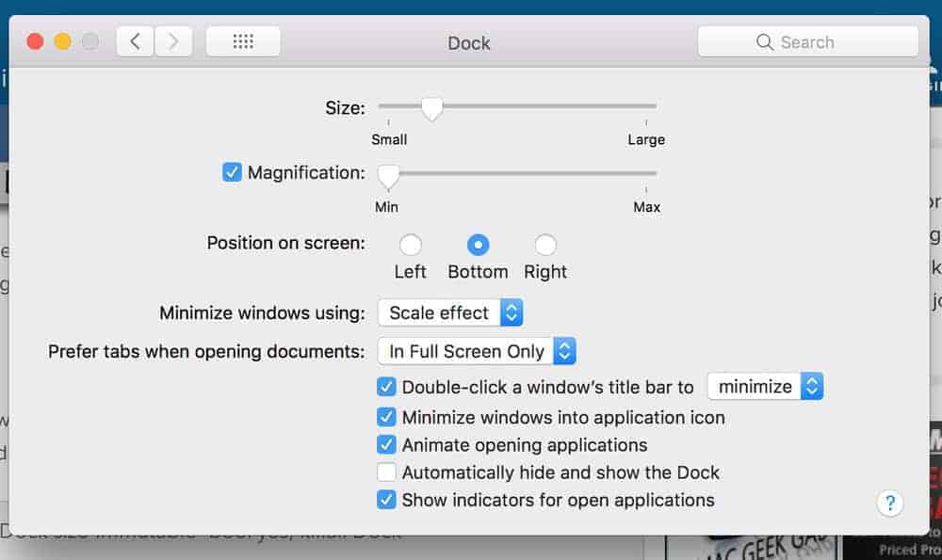942x560 pixels.
Task: Uncheck Show indicators for open applications
Action: pyautogui.click(x=386, y=500)
